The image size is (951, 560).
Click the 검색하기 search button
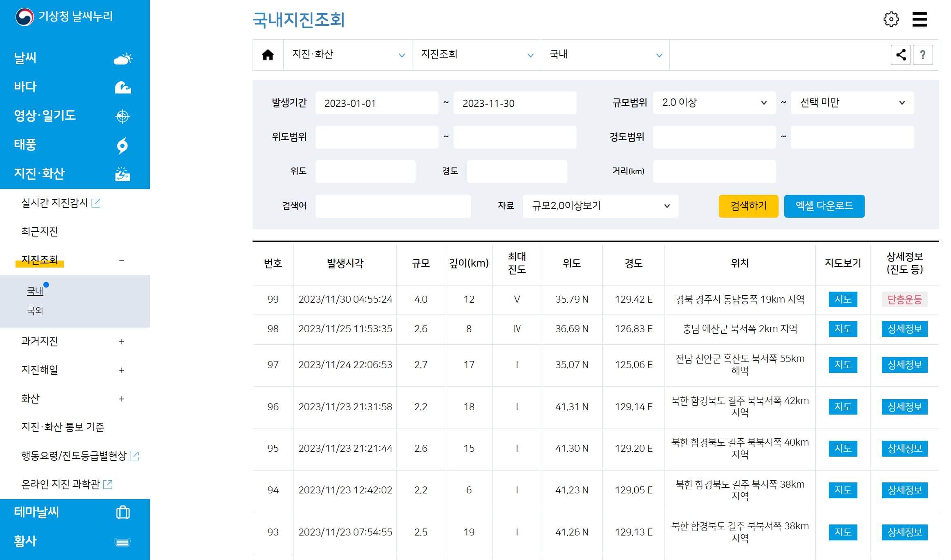748,206
